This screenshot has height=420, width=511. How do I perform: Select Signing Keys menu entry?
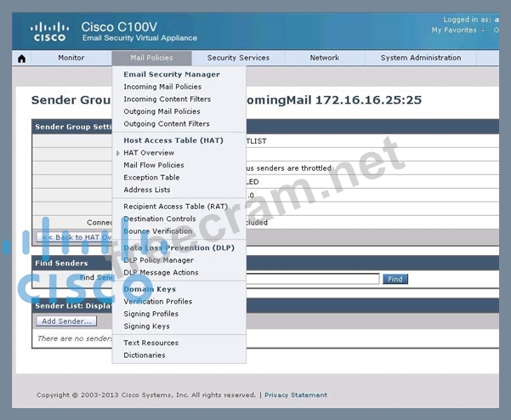(146, 326)
